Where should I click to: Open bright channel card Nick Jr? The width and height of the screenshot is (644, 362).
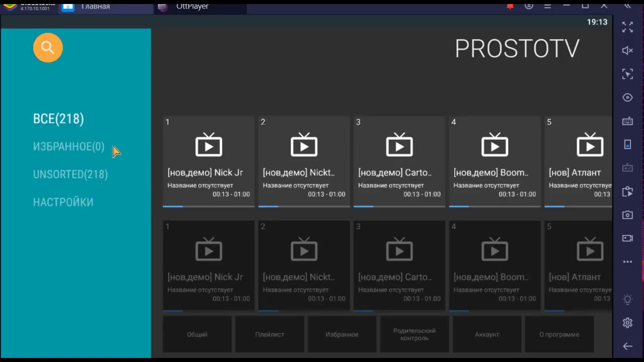[x=208, y=161]
